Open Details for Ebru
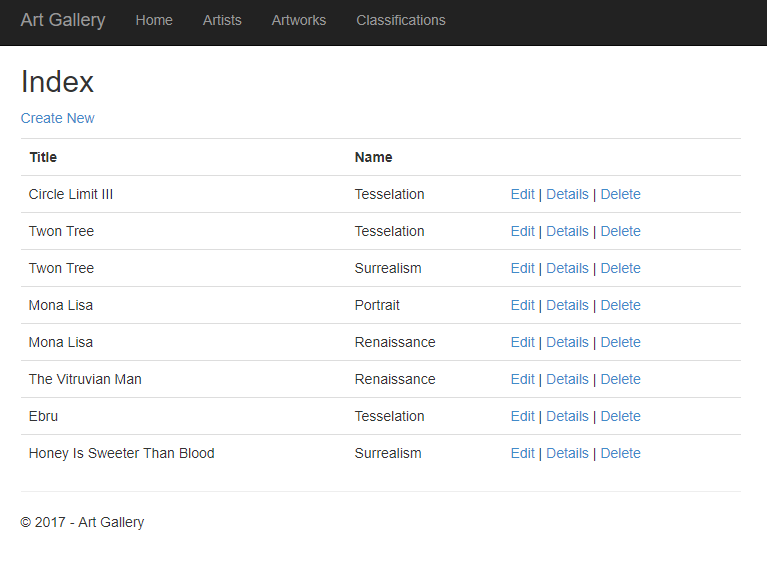 pos(567,416)
